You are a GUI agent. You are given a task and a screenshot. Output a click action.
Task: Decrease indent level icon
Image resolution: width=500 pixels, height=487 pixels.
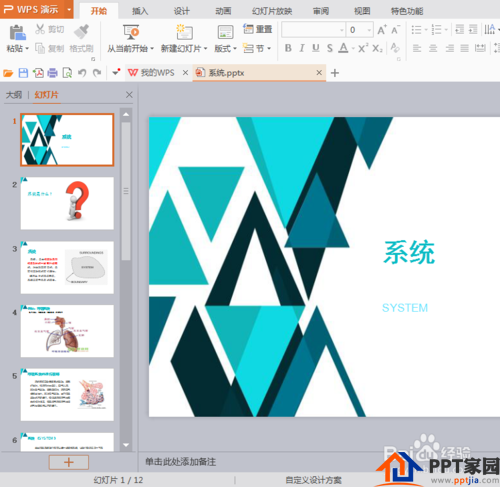tap(460, 29)
